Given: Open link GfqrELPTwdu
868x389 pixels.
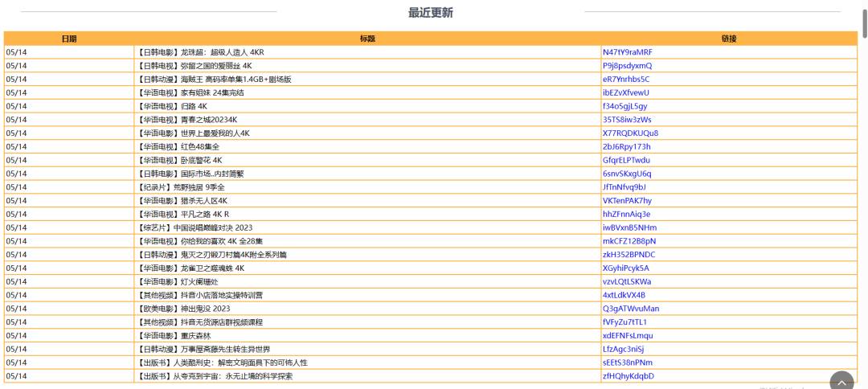Looking at the screenshot, I should click(626, 161).
